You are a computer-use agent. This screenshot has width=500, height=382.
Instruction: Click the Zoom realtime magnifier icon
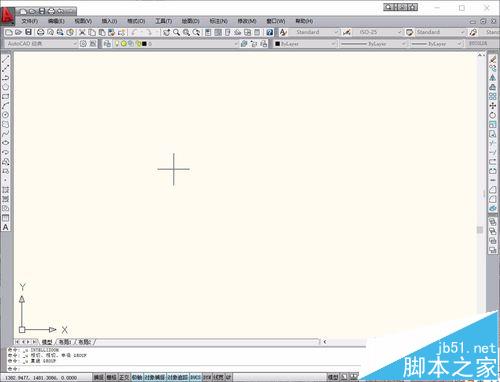click(x=176, y=32)
